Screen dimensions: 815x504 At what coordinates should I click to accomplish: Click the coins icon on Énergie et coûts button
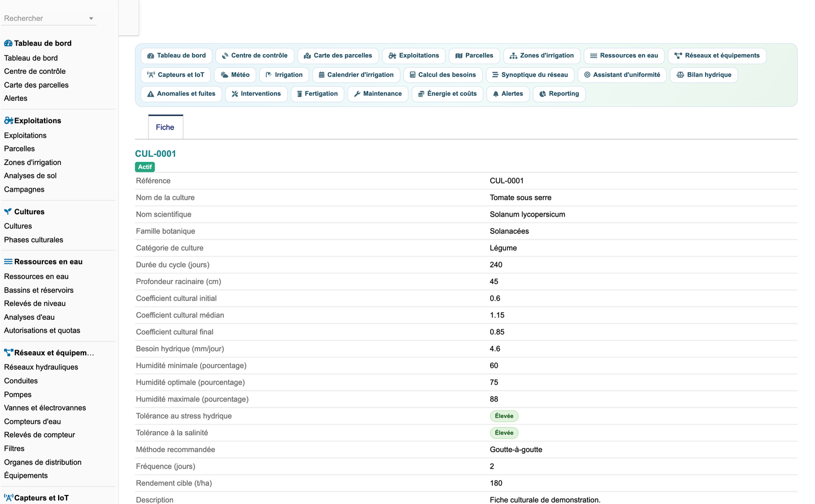[x=421, y=94]
